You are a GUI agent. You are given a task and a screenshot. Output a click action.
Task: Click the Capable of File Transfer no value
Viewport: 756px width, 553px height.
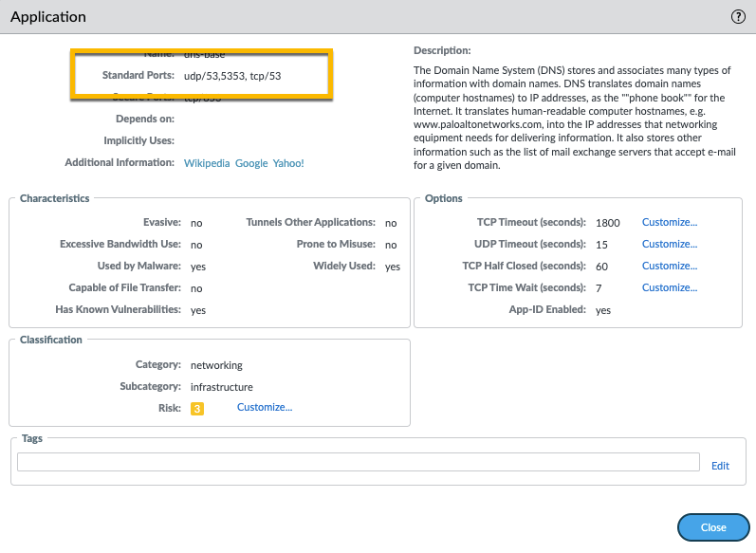(x=196, y=288)
